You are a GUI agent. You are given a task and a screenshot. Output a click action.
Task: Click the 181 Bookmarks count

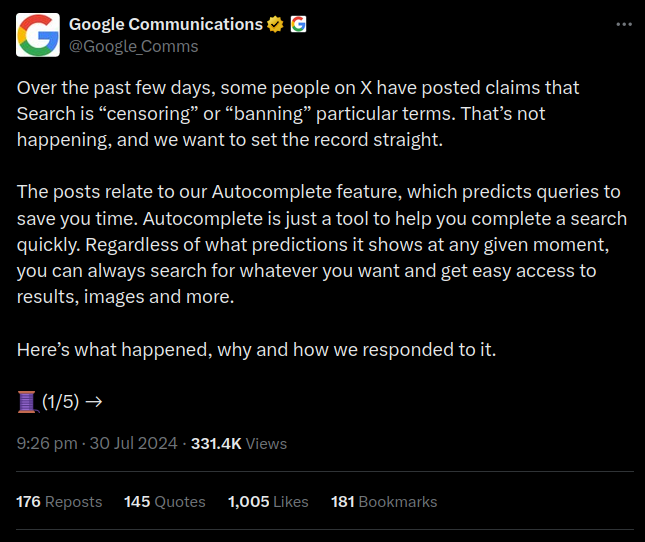pos(384,501)
